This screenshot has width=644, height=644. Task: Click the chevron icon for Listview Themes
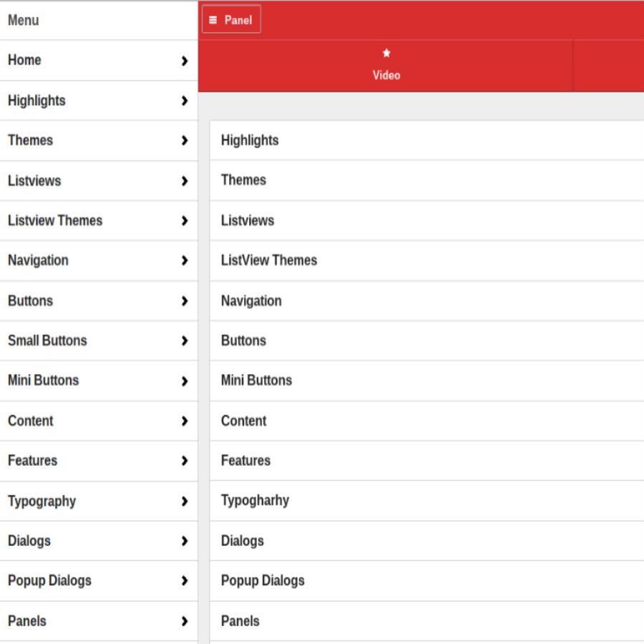pyautogui.click(x=185, y=221)
